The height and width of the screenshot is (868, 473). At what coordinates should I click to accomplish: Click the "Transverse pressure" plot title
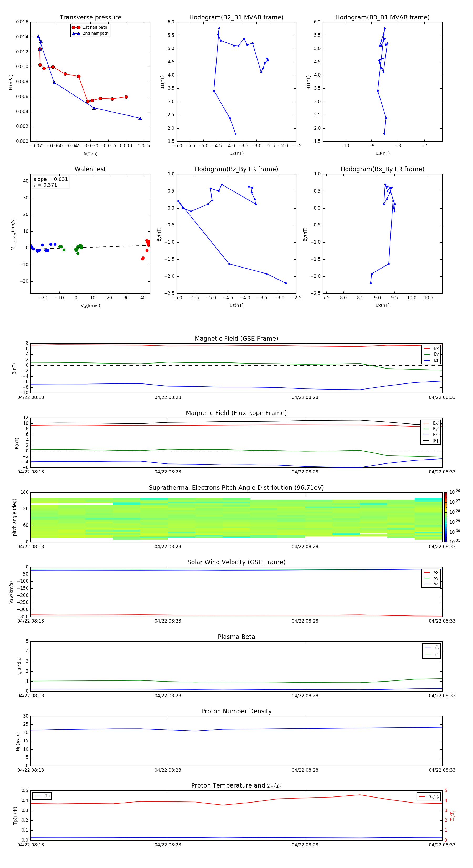(x=90, y=17)
